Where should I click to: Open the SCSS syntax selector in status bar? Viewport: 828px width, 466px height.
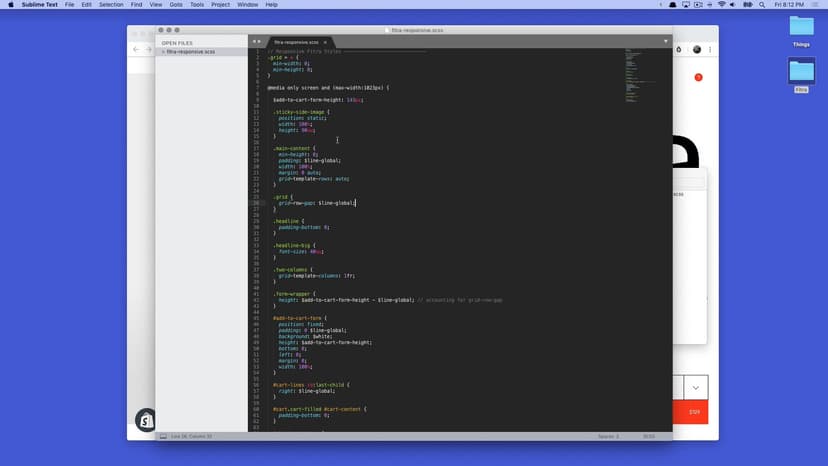pos(649,436)
